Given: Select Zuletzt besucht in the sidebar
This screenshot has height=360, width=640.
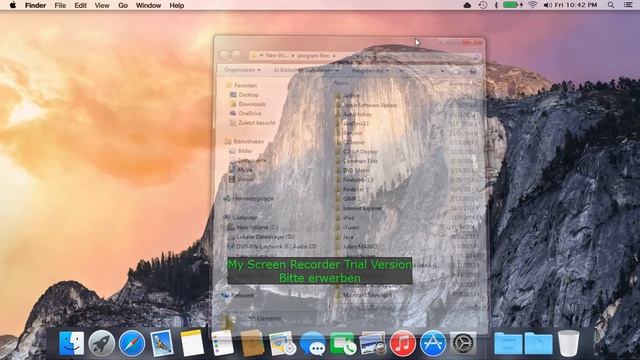Looking at the screenshot, I should click(x=257, y=123).
